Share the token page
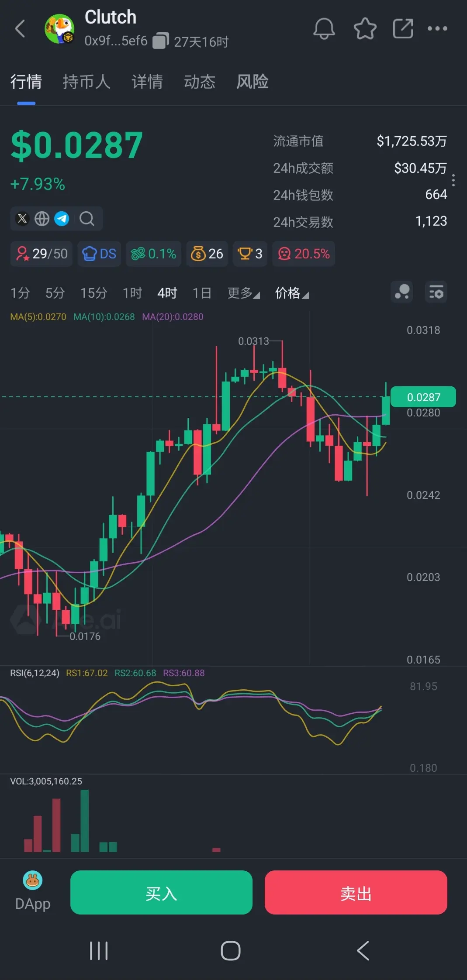The height and width of the screenshot is (980, 467). click(x=403, y=29)
